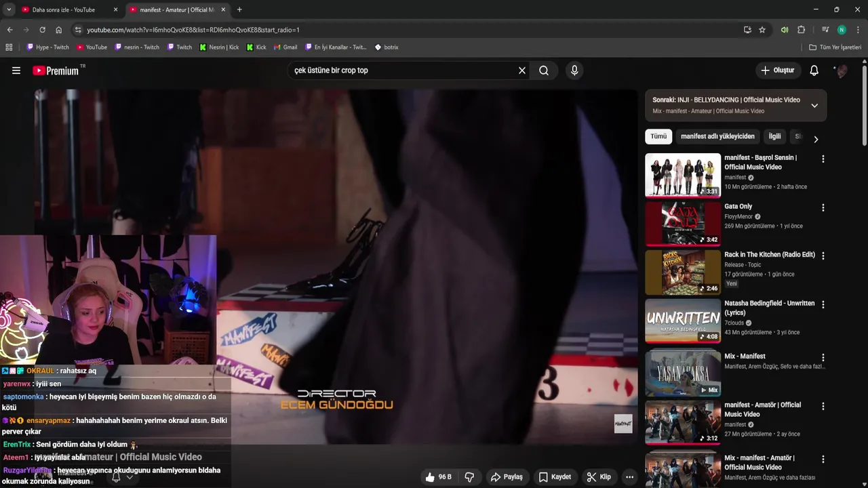Open the Nesrin | Kick bookmark
This screenshot has height=488, width=868.
(219, 47)
